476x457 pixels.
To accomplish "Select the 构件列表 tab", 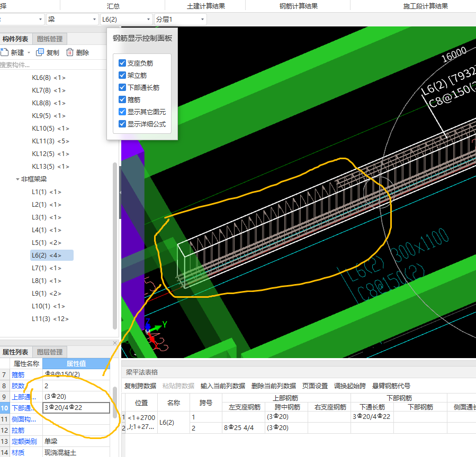I will tap(15, 39).
